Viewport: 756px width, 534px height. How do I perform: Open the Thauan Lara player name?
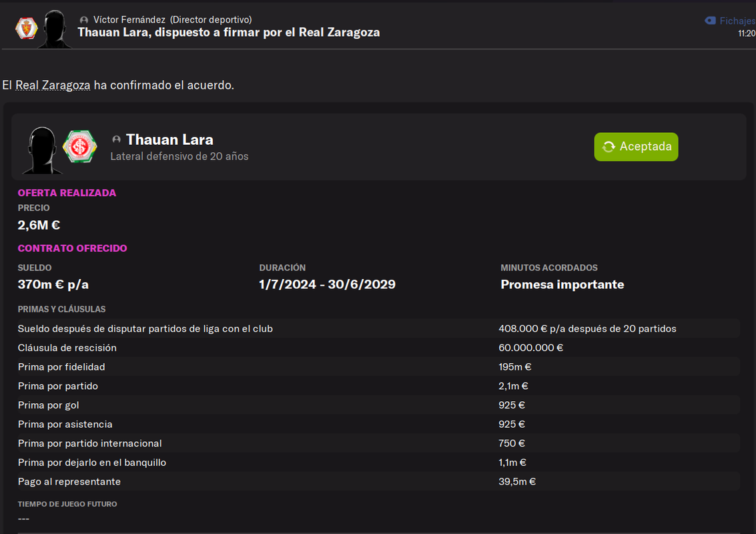coord(169,140)
